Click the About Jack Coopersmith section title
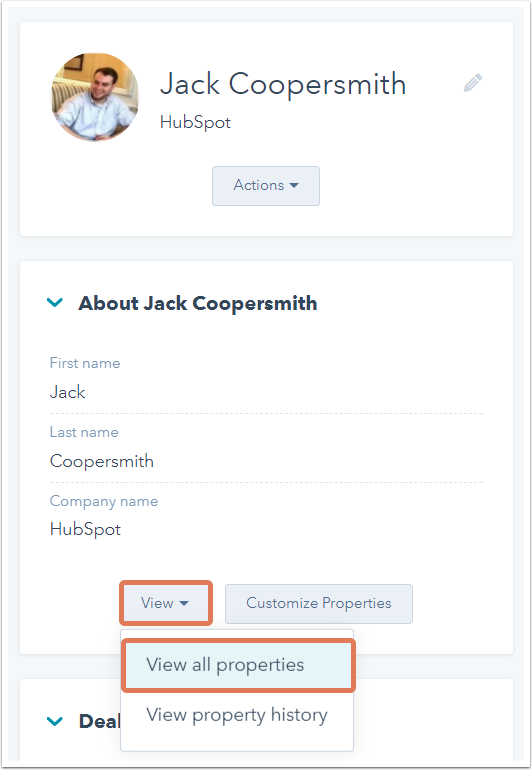Viewport: 532px width, 770px height. (x=197, y=303)
